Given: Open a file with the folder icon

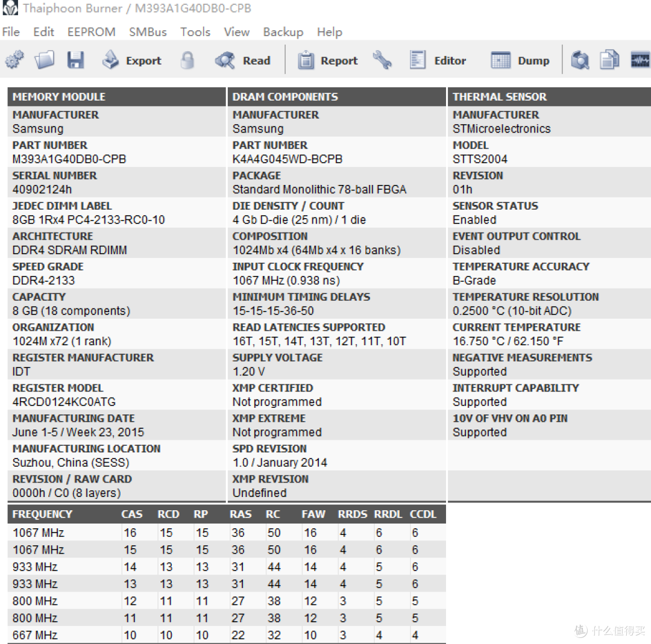Looking at the screenshot, I should point(45,60).
